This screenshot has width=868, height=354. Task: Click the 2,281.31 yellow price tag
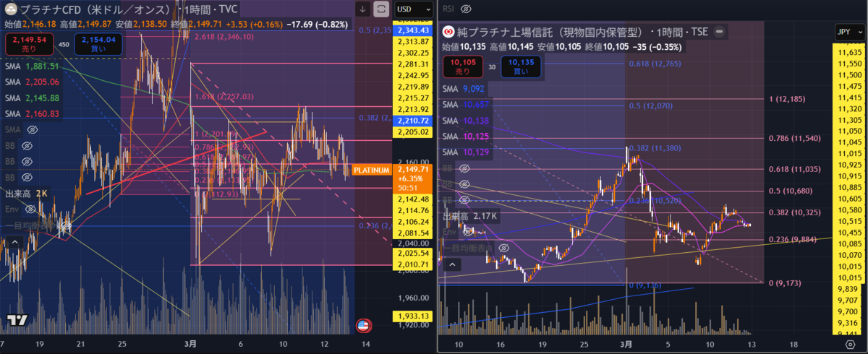(x=412, y=64)
